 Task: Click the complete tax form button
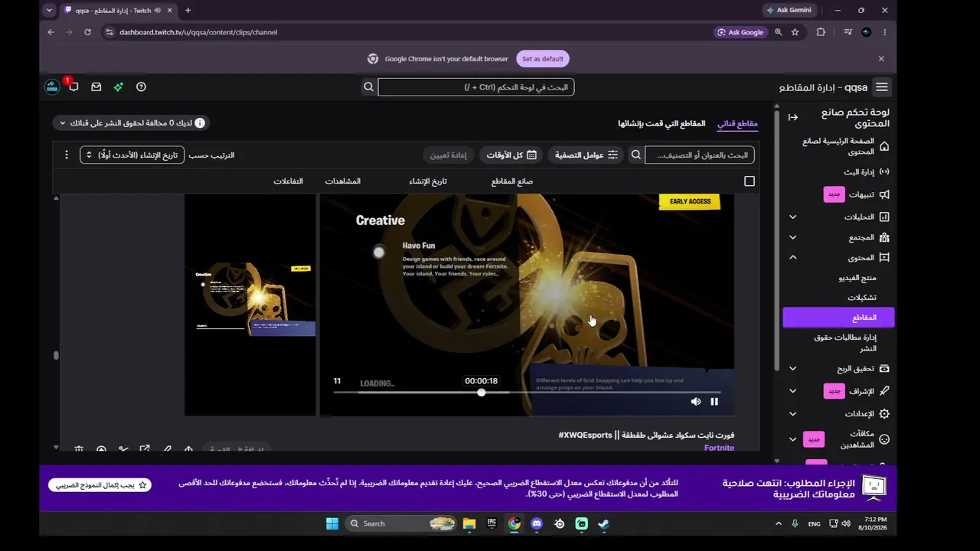pos(100,485)
